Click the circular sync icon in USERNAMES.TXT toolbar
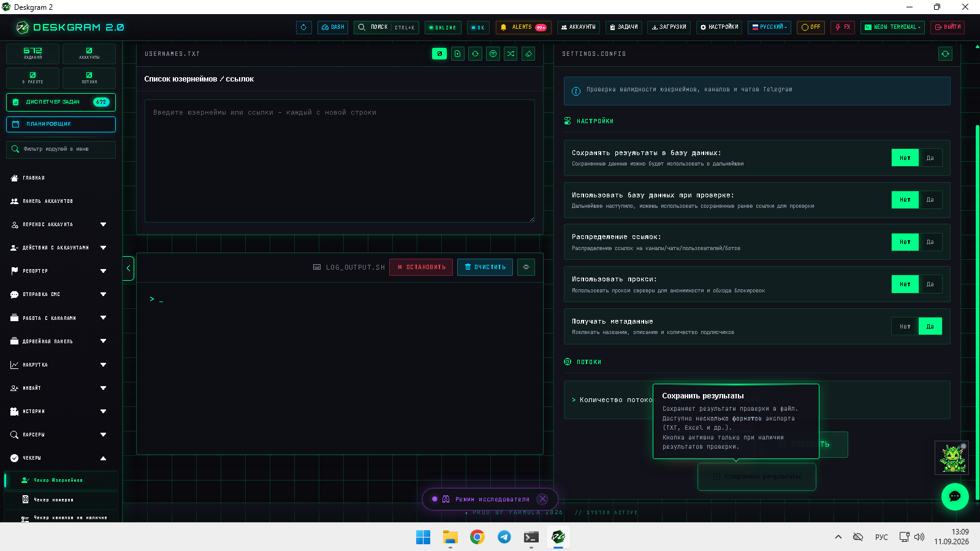 click(475, 54)
